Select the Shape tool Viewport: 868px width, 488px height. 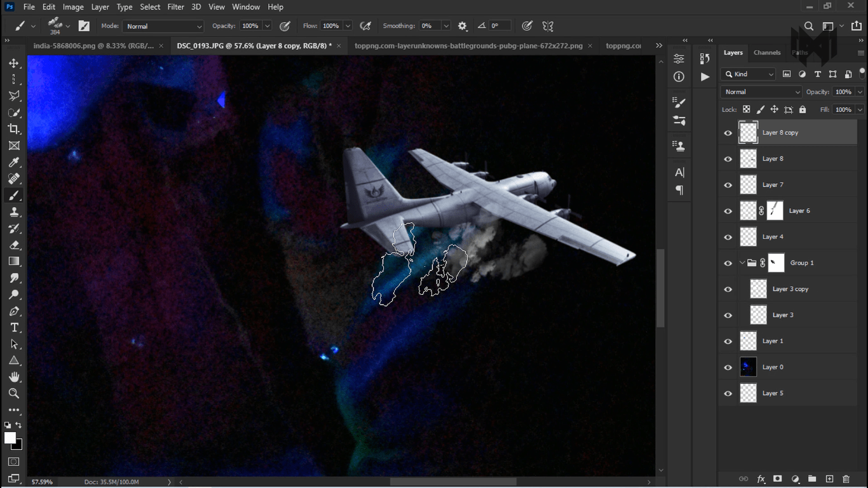tap(14, 361)
